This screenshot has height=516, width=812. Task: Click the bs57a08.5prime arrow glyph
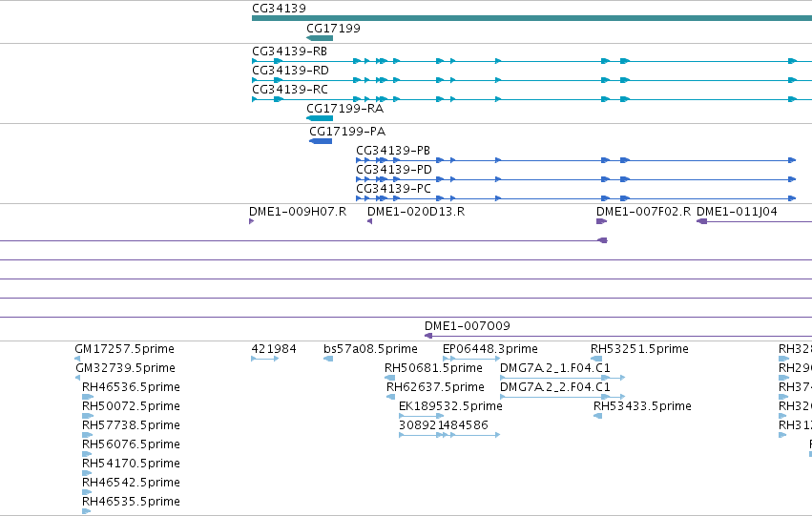(x=328, y=359)
